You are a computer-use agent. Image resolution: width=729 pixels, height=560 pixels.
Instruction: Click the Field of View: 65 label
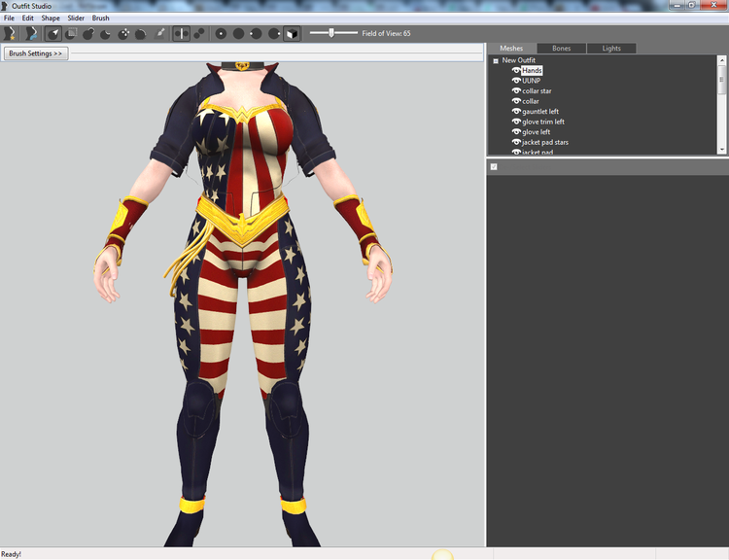point(386,33)
